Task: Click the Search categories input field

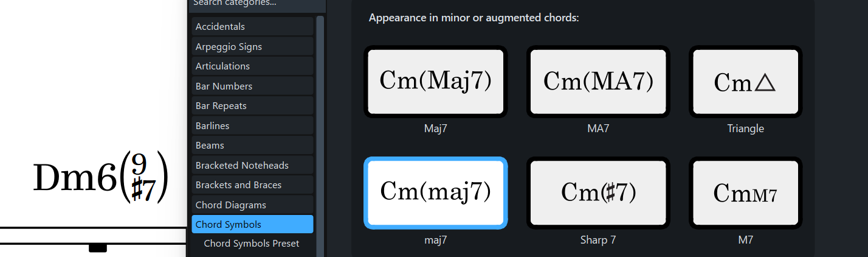Action: 257,4
